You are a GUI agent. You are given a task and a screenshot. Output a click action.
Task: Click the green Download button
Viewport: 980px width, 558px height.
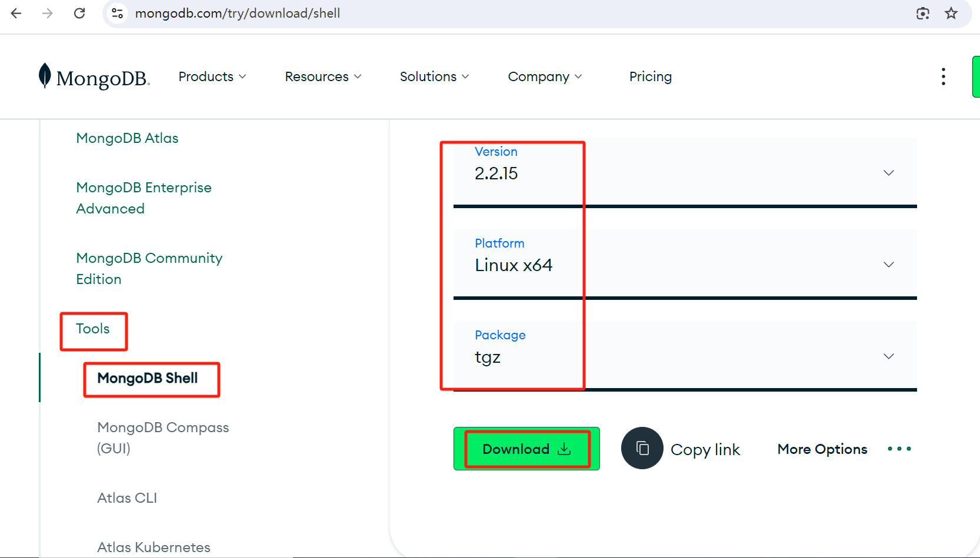[x=526, y=449]
